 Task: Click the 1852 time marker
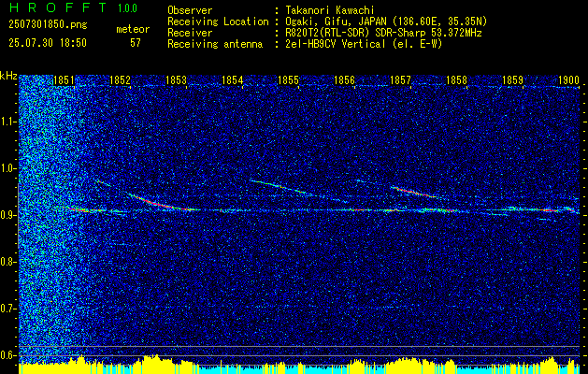(x=120, y=80)
